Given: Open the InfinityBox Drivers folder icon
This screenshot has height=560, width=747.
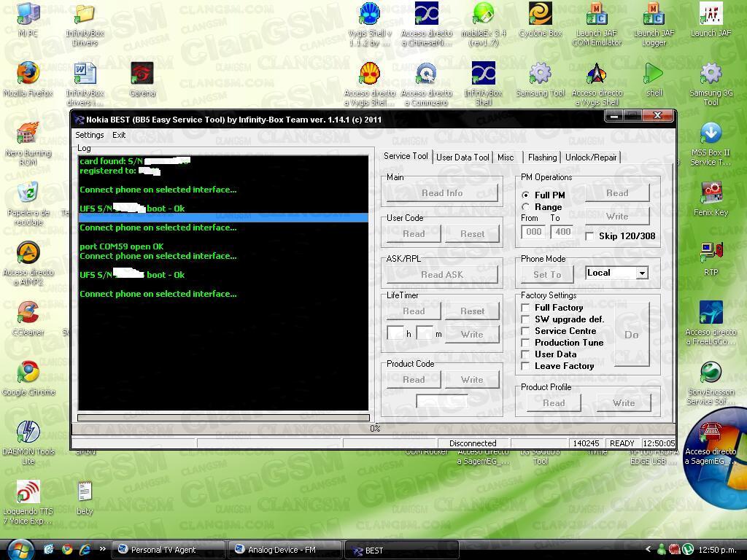Looking at the screenshot, I should [85, 24].
